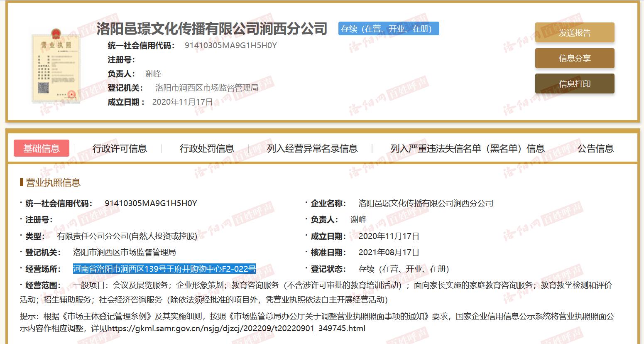Click the 存续（在营、开业、在册）status badge
Screen dimensions: 644x344
[x=389, y=29]
